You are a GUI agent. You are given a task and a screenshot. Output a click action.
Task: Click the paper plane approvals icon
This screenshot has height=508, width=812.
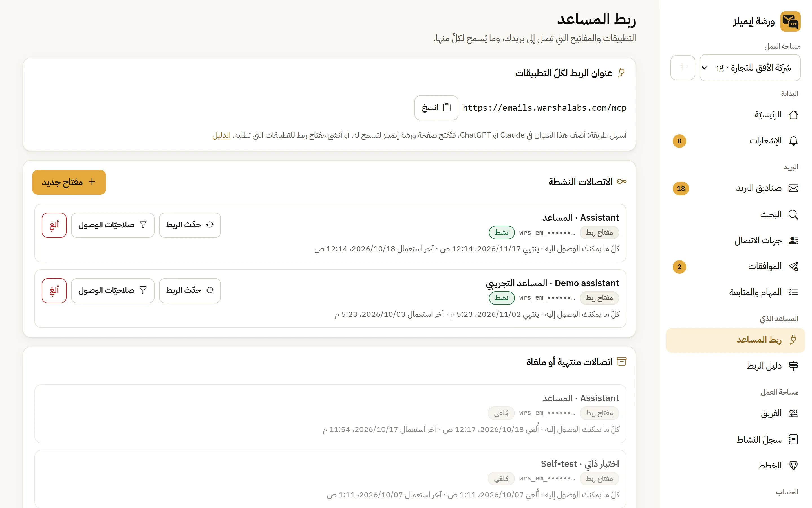click(x=793, y=267)
